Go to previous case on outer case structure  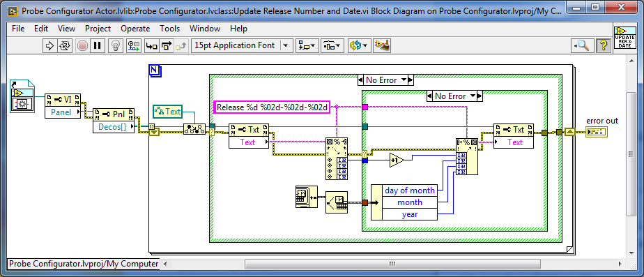click(361, 80)
